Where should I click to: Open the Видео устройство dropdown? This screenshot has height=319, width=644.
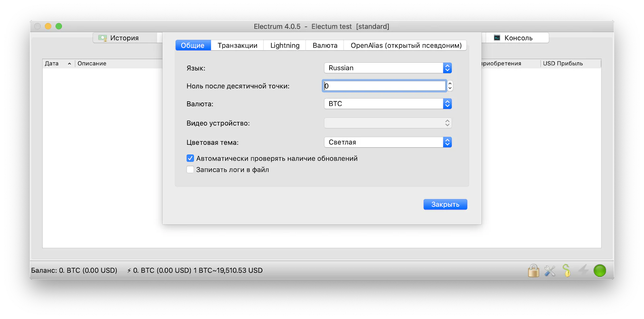pyautogui.click(x=388, y=123)
